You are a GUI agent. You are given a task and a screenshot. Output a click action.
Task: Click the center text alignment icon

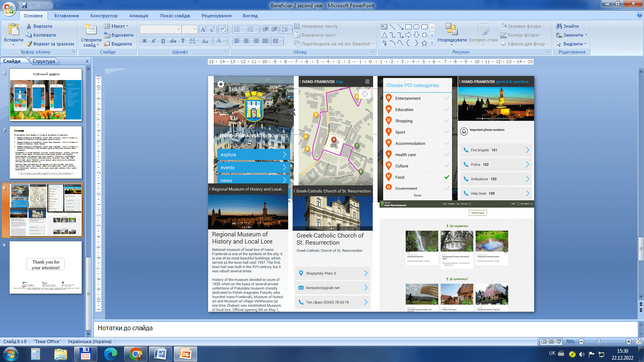coord(246,41)
